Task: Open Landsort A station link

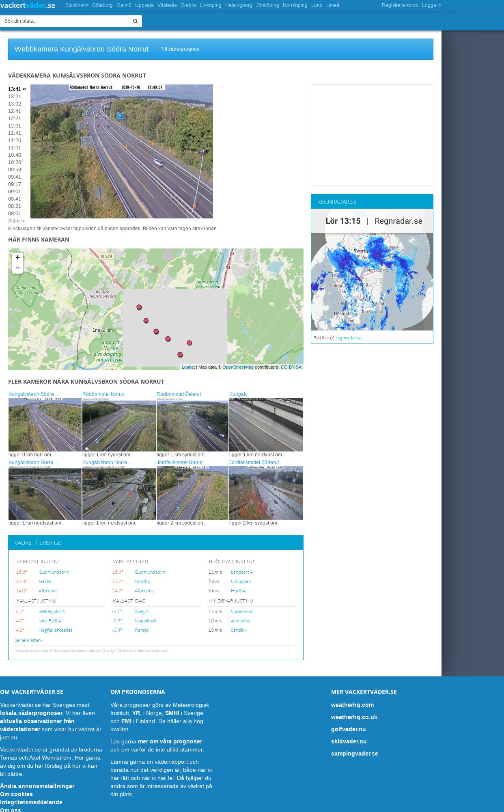Action: tap(242, 572)
